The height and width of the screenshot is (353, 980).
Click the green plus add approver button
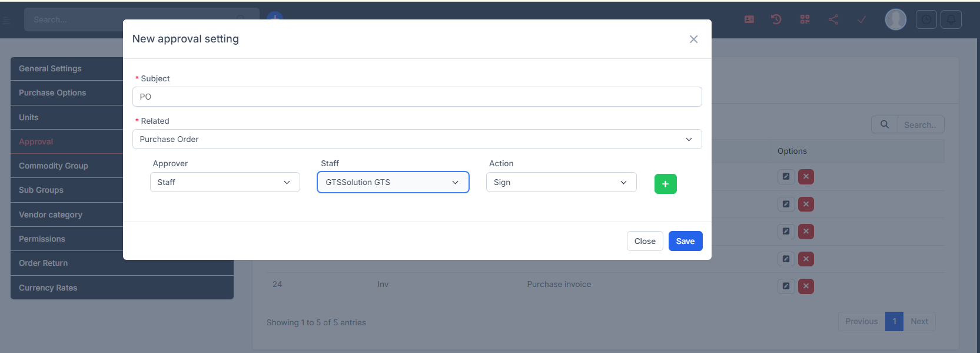point(665,184)
